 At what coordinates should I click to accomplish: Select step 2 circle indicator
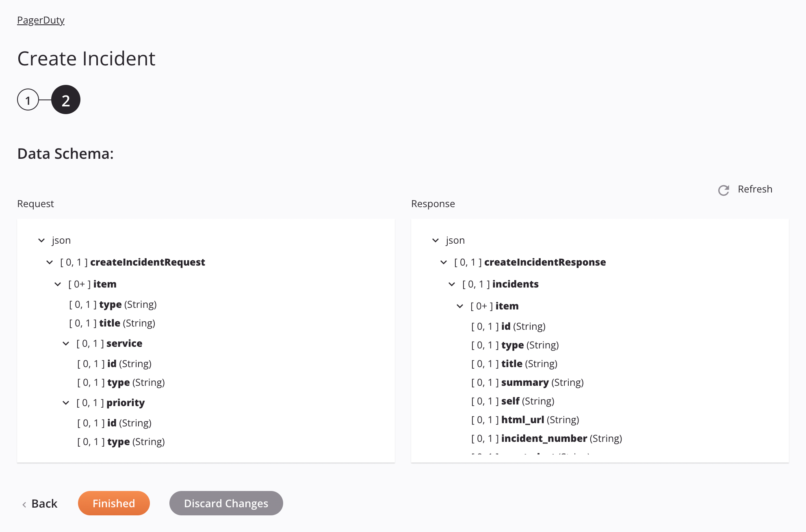[x=65, y=99]
